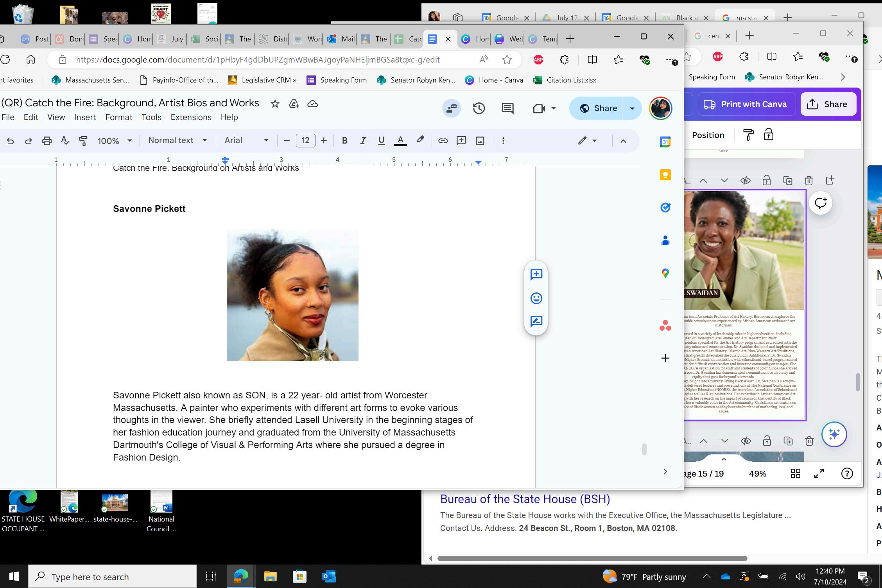Click the Windows taskbar search box
882x588 pixels.
[113, 577]
